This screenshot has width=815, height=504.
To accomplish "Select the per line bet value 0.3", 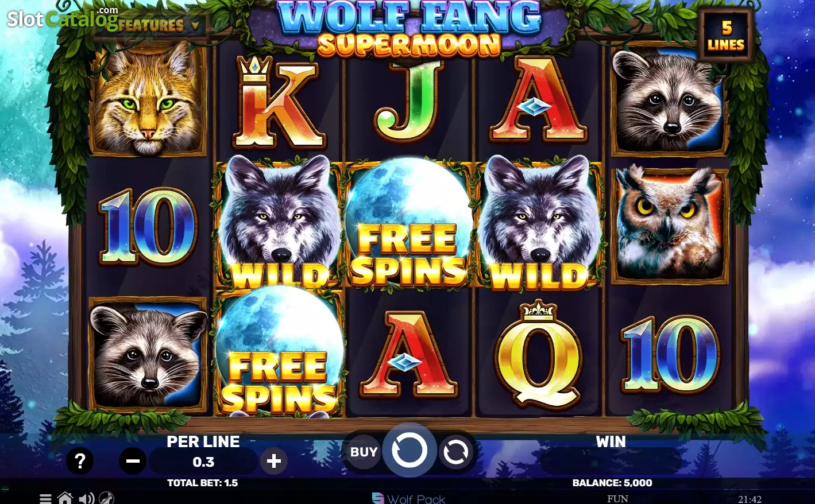I will (203, 462).
